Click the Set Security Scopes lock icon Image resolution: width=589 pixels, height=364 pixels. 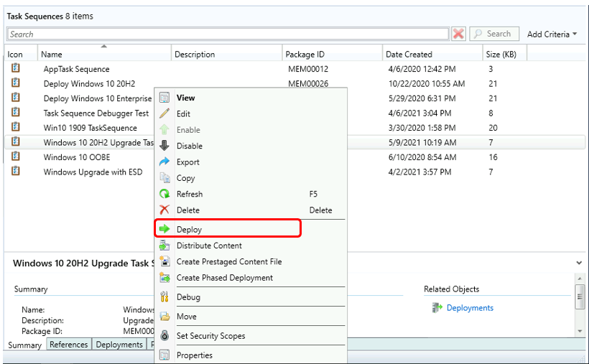pyautogui.click(x=164, y=335)
